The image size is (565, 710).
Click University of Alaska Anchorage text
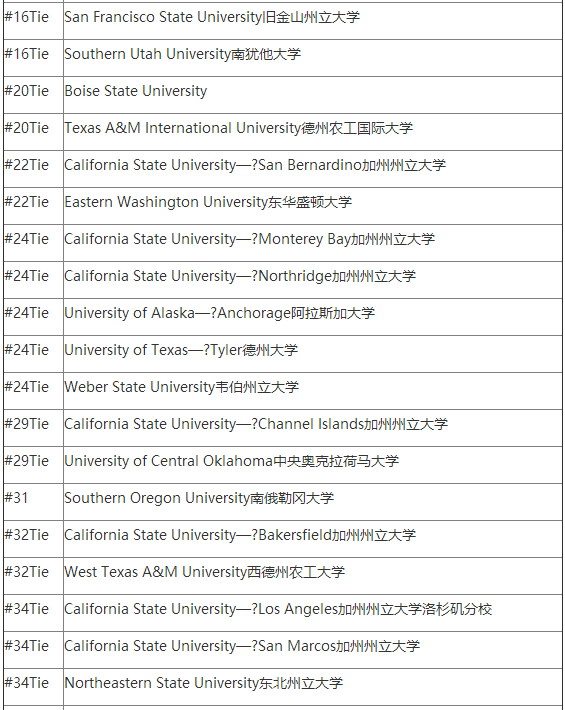220,313
